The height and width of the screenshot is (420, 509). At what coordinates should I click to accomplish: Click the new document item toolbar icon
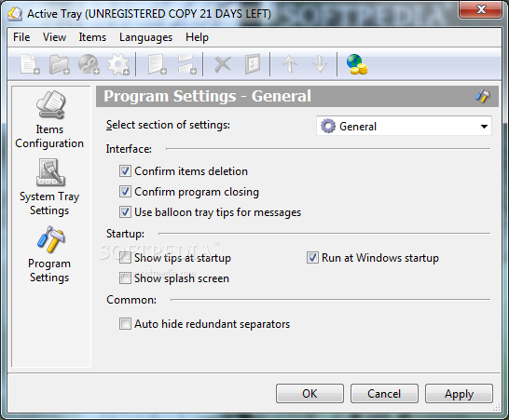pyautogui.click(x=30, y=64)
